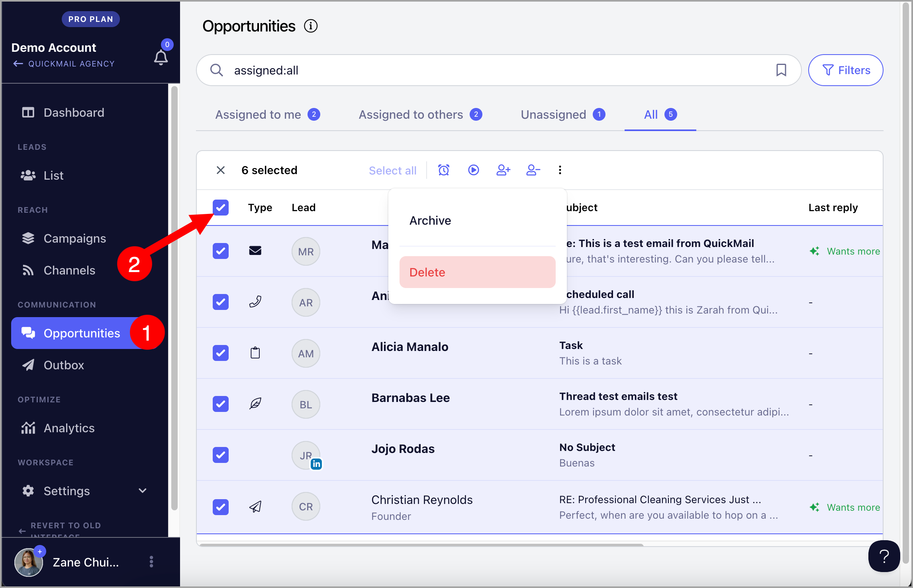913x588 pixels.
Task: Open Christian Reynolds lead name
Action: (422, 500)
